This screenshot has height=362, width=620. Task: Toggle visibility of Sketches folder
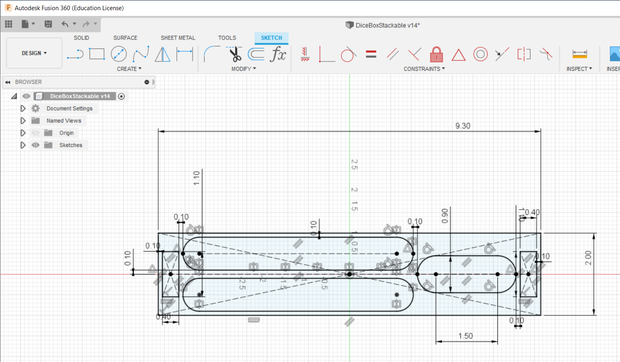tap(35, 145)
